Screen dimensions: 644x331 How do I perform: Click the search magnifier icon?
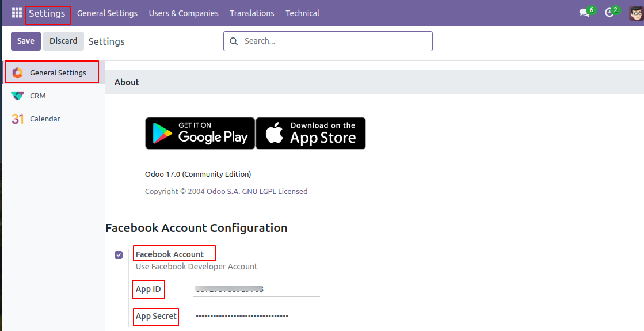pyautogui.click(x=234, y=41)
